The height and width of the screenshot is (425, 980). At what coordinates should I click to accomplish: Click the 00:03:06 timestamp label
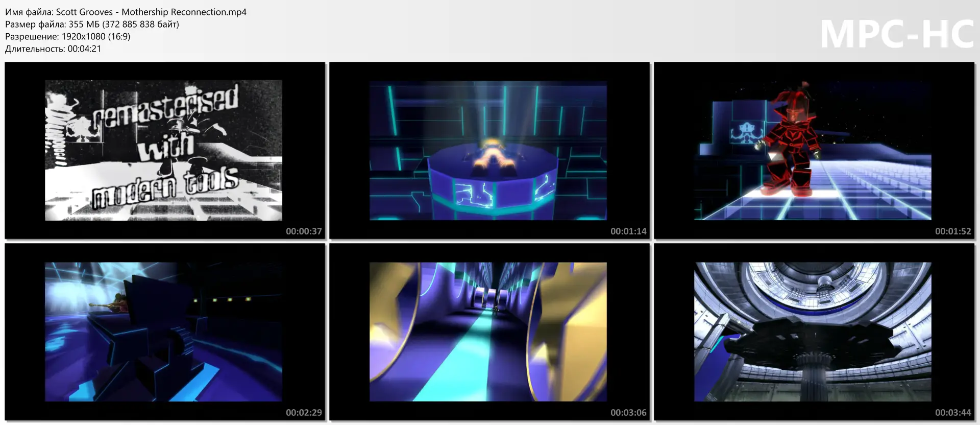click(628, 413)
